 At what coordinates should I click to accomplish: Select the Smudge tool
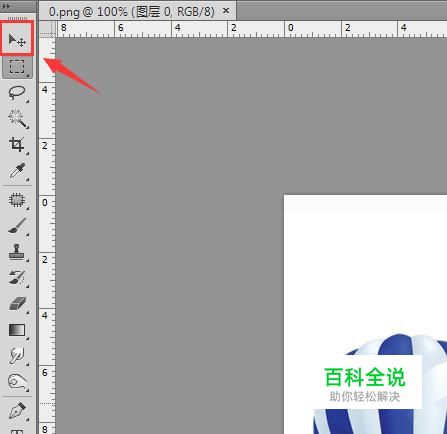point(17,356)
